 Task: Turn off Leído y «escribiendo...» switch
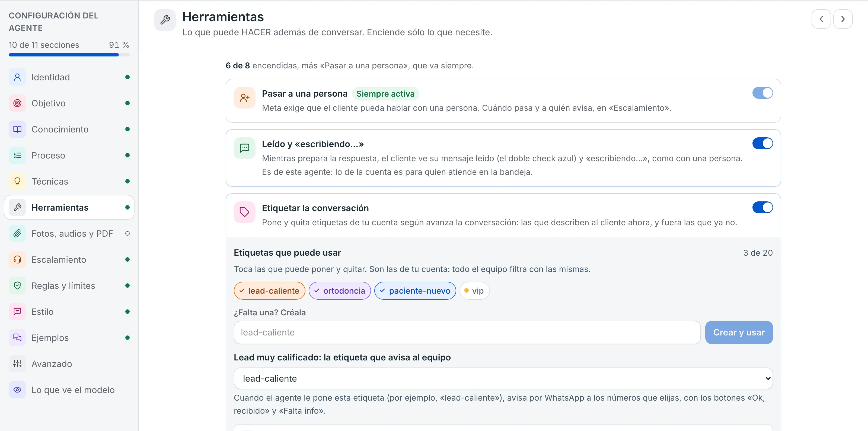pos(762,143)
